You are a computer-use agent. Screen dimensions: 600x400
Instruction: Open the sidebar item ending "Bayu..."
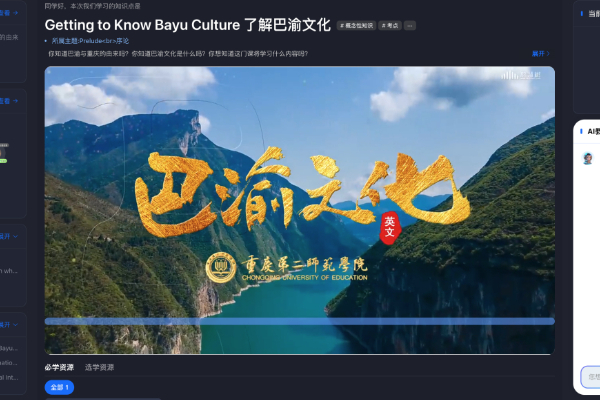[x=9, y=348]
